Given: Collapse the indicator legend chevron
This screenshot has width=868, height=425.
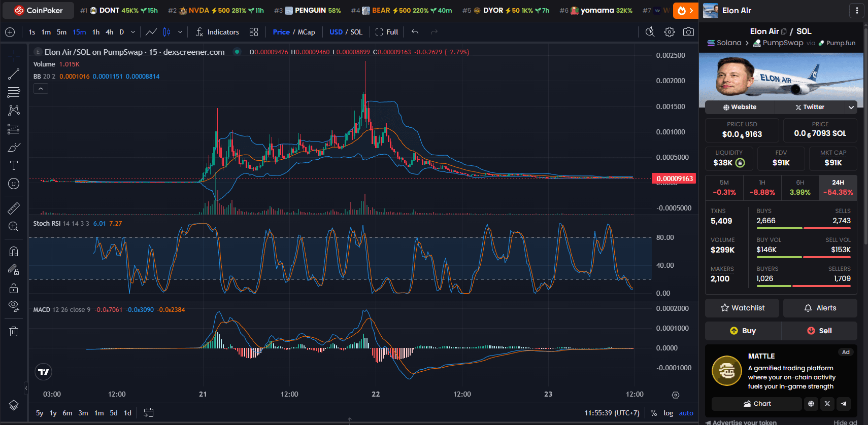Looking at the screenshot, I should [41, 89].
